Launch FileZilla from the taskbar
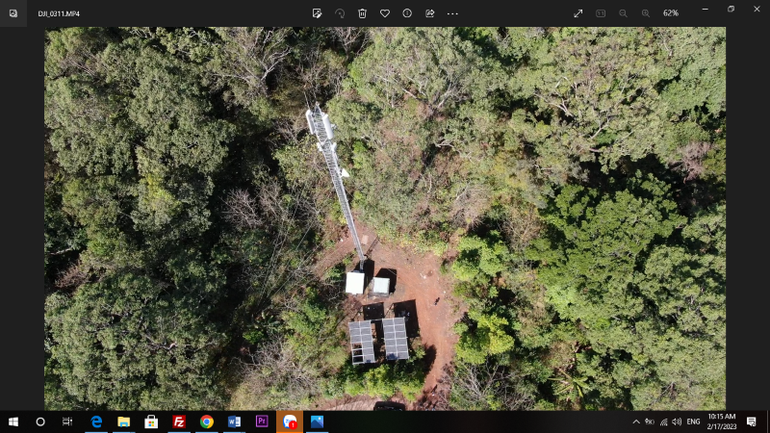Viewport: 770px width, 433px height. pos(179,422)
